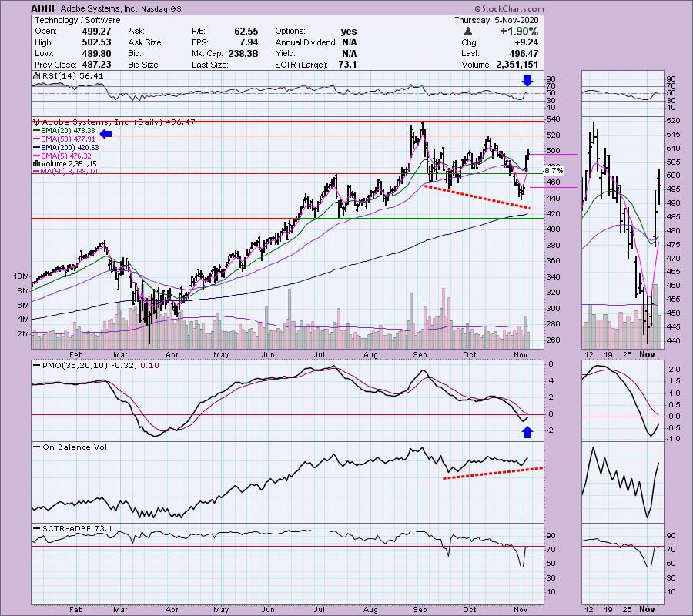Open the StockCharts.com copyright link

509,8
